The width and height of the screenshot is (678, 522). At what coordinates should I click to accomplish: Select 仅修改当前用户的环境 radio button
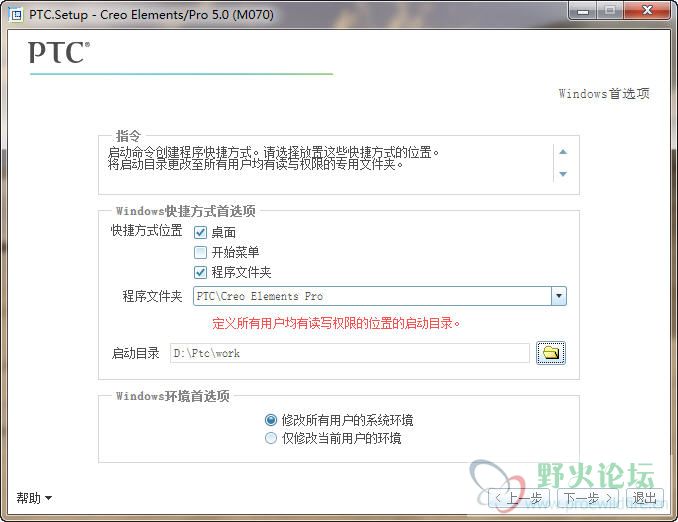coord(271,439)
